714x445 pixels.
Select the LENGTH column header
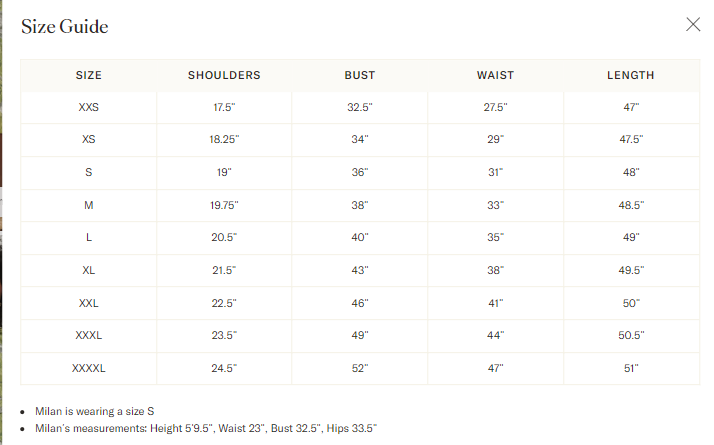[631, 75]
